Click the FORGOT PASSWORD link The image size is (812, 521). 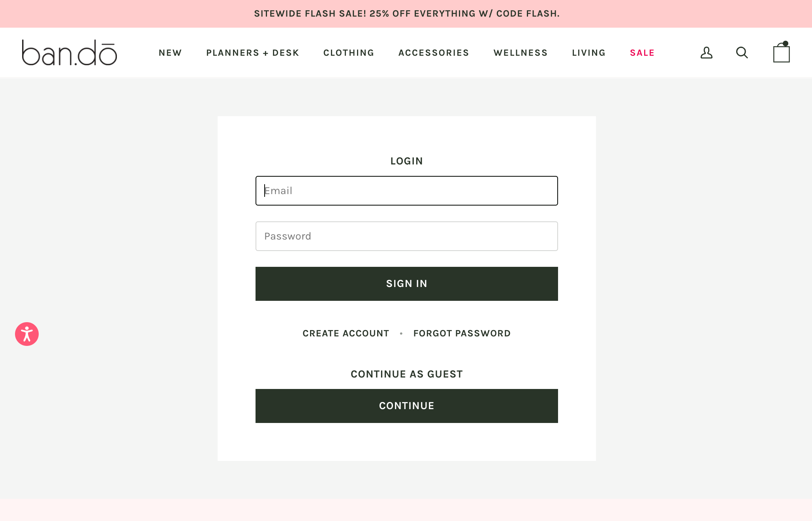pyautogui.click(x=462, y=333)
